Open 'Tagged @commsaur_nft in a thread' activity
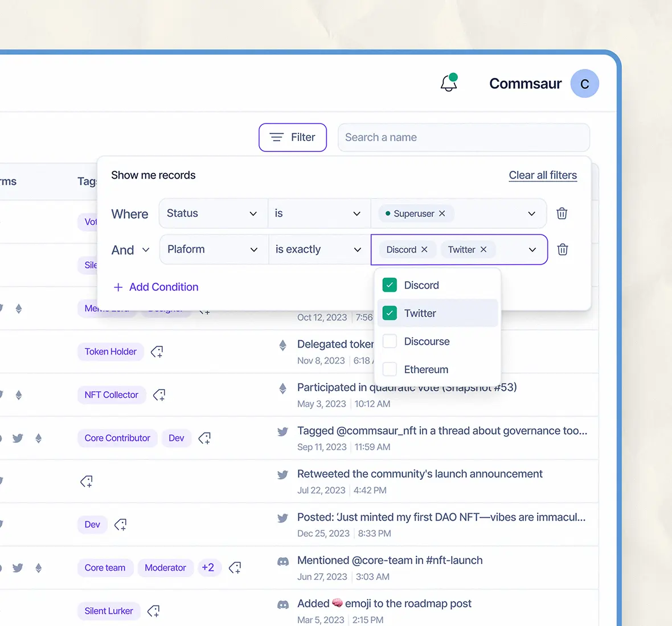Screen dimensions: 672x626 [442, 431]
